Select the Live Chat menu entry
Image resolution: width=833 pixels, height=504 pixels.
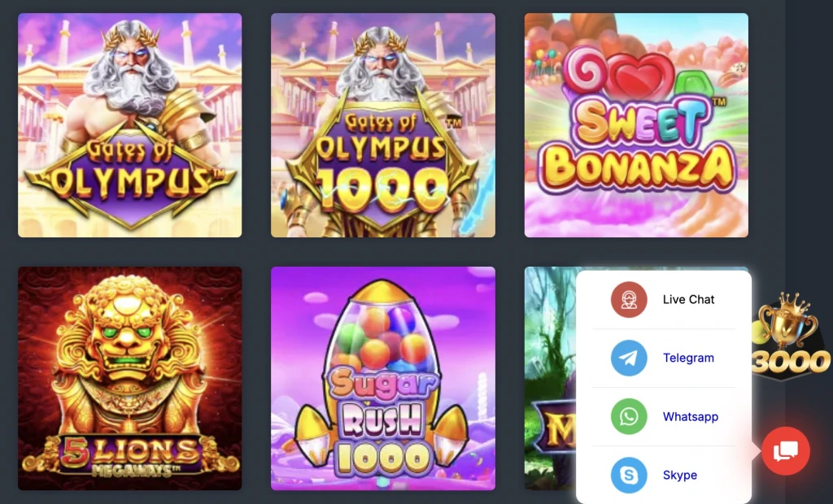tap(664, 299)
